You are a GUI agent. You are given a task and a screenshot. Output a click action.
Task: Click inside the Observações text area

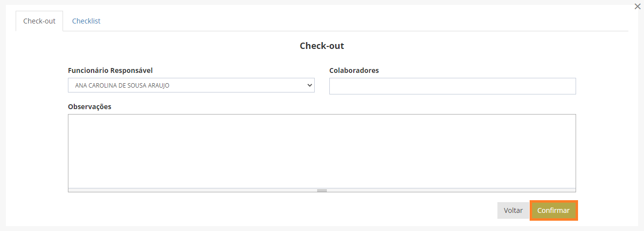[322, 151]
